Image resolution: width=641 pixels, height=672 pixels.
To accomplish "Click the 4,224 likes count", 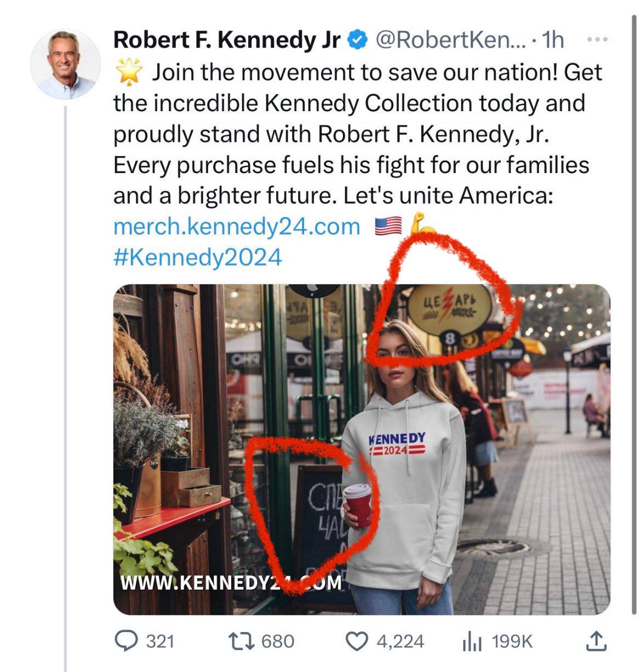I will point(400,641).
